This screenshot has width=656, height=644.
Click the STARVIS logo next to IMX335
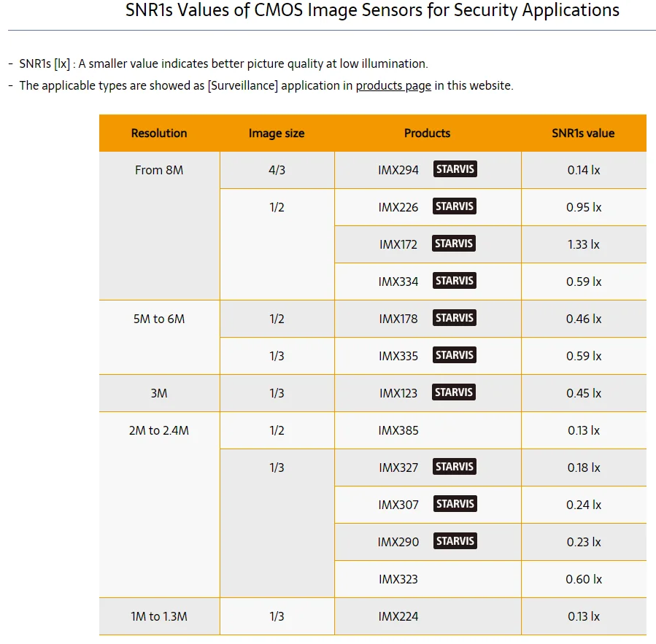pyautogui.click(x=454, y=355)
